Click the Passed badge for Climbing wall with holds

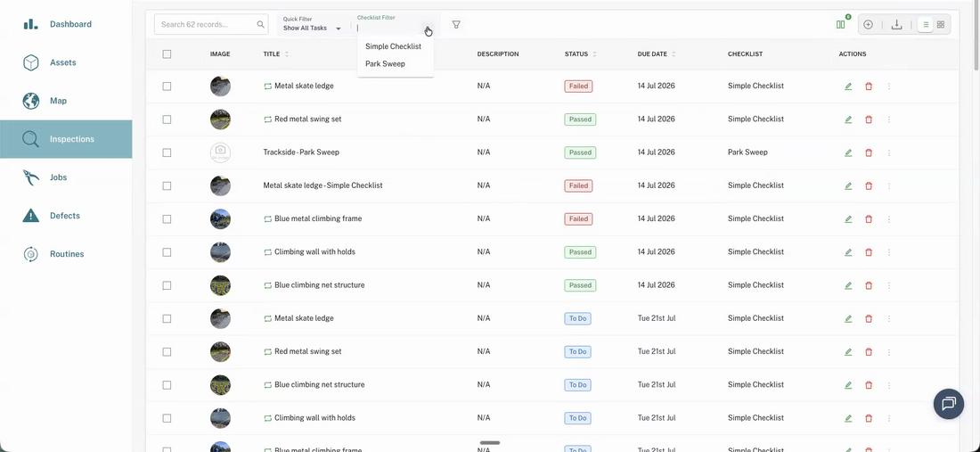pos(580,252)
